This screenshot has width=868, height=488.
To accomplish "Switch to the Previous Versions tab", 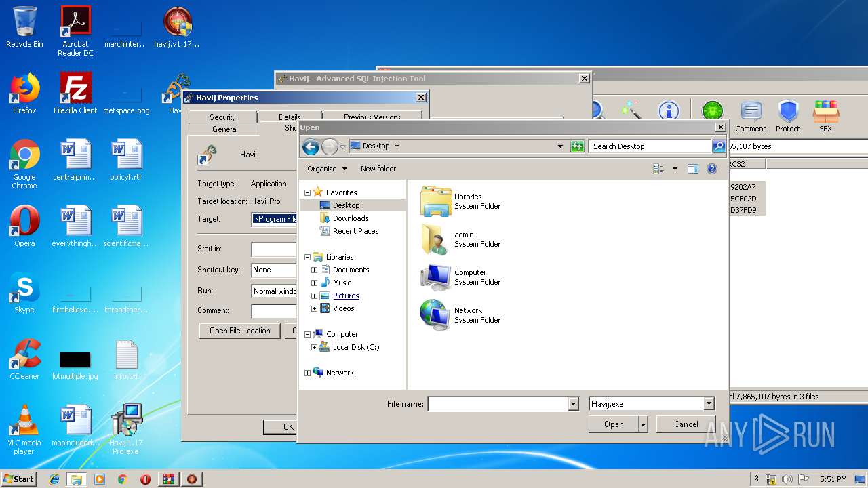I will point(372,117).
